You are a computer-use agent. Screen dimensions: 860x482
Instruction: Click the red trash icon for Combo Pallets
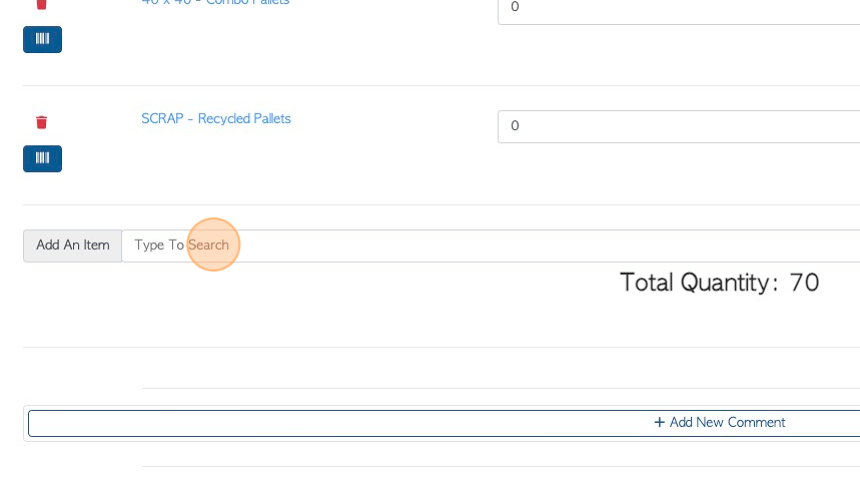click(x=41, y=4)
